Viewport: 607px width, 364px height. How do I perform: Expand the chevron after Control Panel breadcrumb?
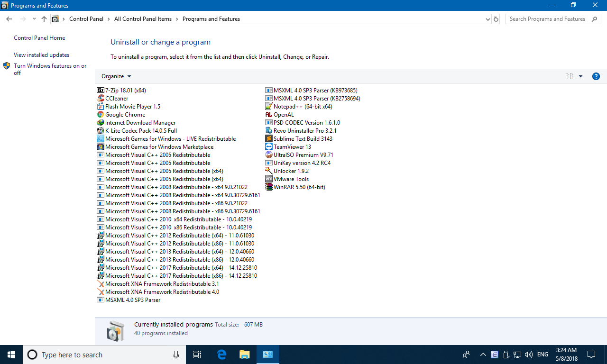click(109, 19)
